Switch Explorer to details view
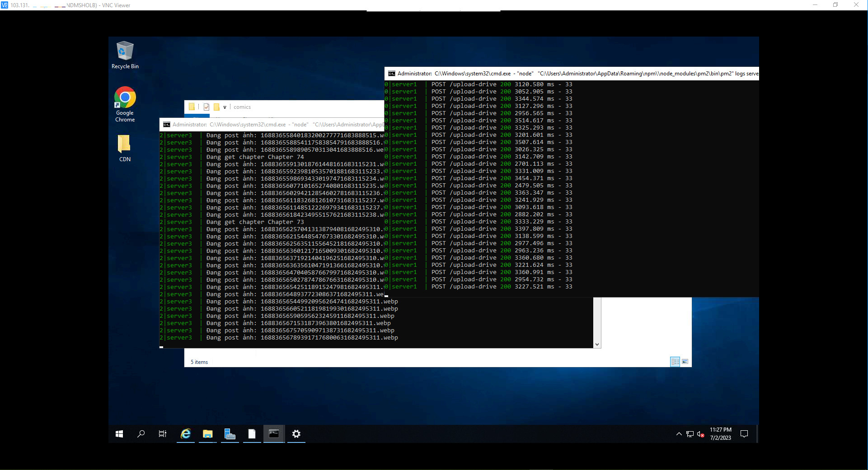Screen dimensions: 868x470 pyautogui.click(x=675, y=362)
